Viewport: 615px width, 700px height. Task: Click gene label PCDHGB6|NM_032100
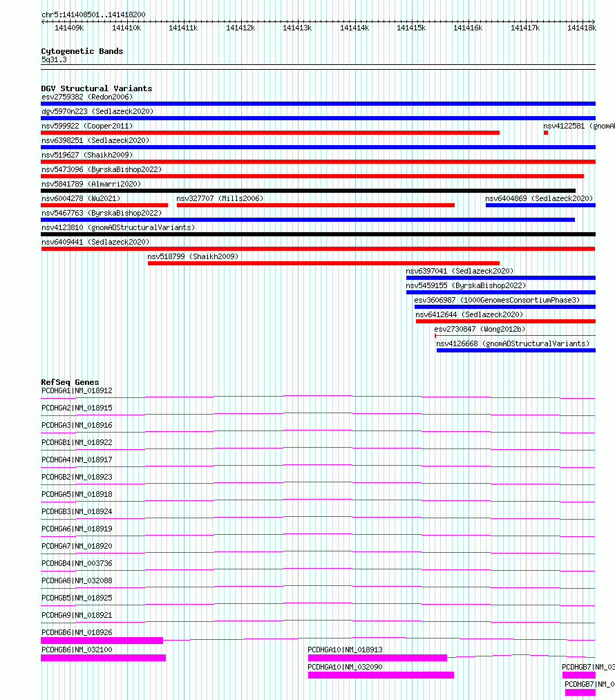[77, 650]
